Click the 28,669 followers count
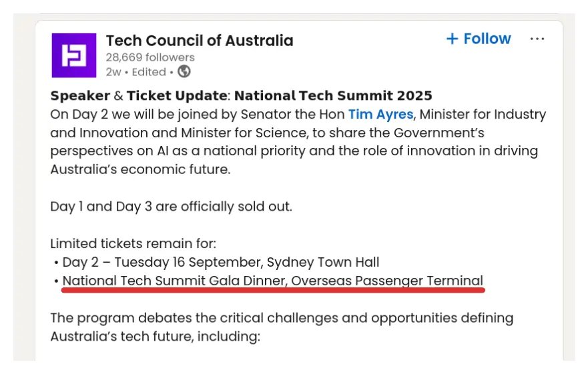The image size is (588, 374). point(150,57)
